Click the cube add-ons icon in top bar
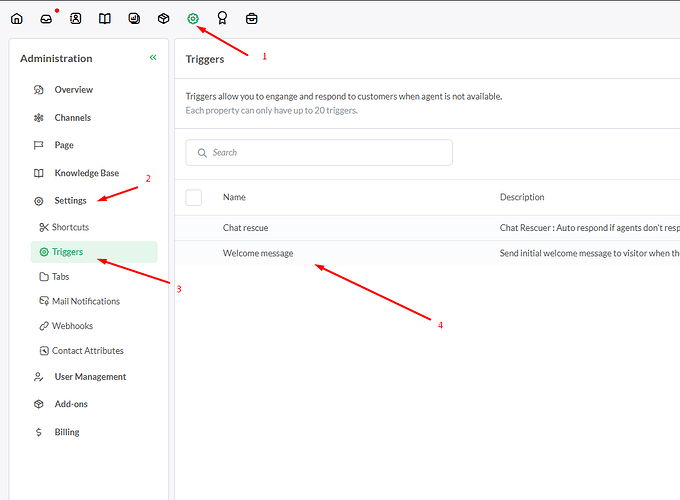 (x=164, y=19)
